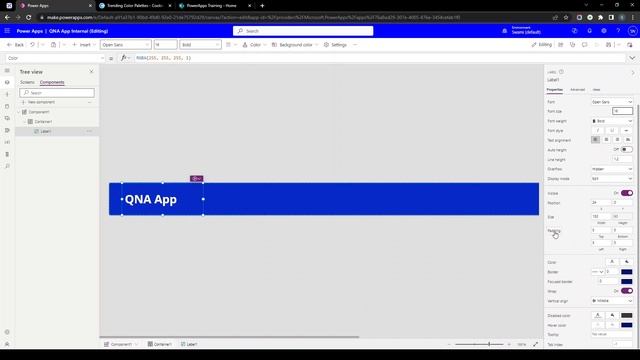Switch to the Components tab in Tree view

(x=52, y=82)
